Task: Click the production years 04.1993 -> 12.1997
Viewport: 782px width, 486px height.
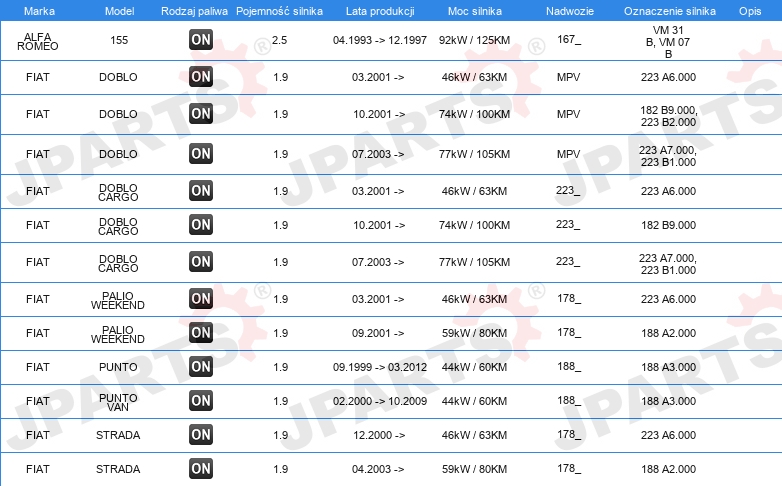Action: pyautogui.click(x=380, y=40)
